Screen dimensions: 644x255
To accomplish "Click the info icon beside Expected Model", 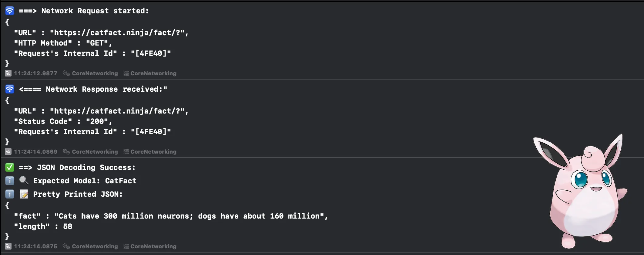I will tap(10, 181).
